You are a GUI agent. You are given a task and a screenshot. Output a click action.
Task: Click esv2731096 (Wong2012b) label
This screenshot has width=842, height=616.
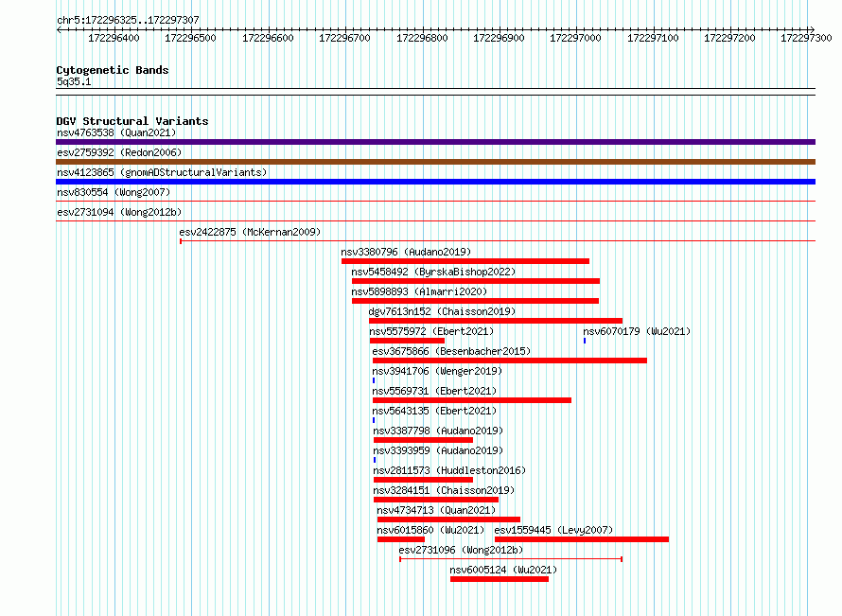tap(461, 550)
